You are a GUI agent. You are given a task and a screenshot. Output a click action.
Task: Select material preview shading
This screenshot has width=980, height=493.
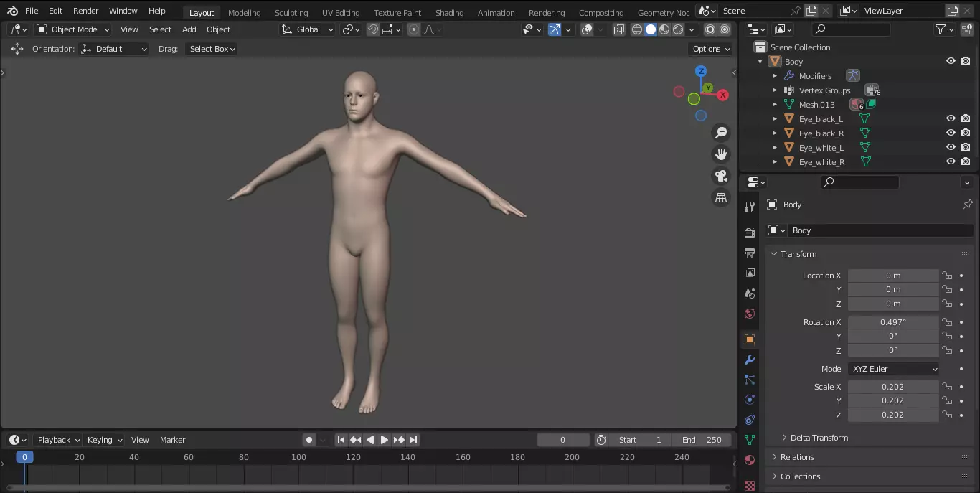tap(664, 29)
